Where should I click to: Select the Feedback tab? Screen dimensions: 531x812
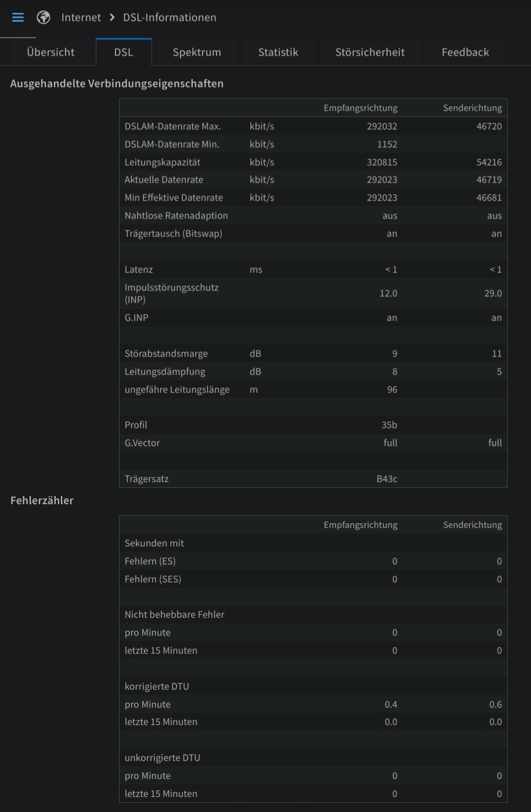[465, 52]
